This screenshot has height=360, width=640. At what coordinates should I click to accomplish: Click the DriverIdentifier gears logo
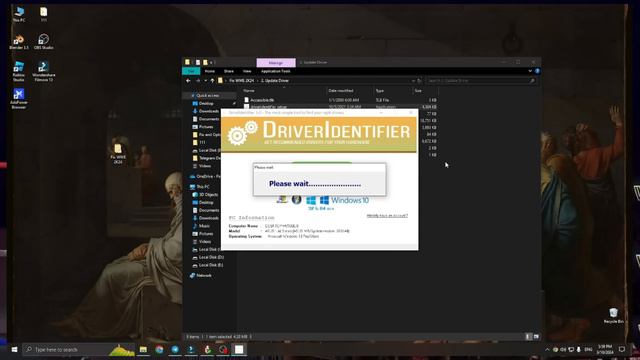[242, 133]
